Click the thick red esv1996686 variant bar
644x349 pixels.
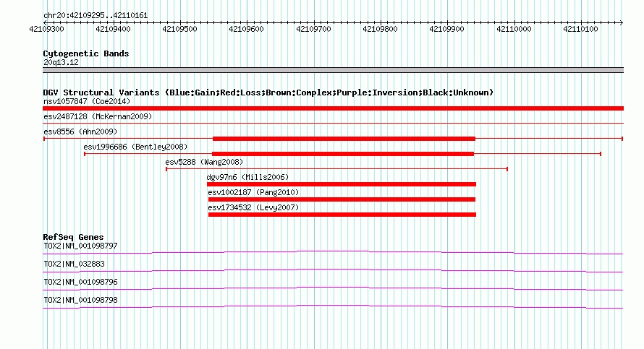pos(343,154)
